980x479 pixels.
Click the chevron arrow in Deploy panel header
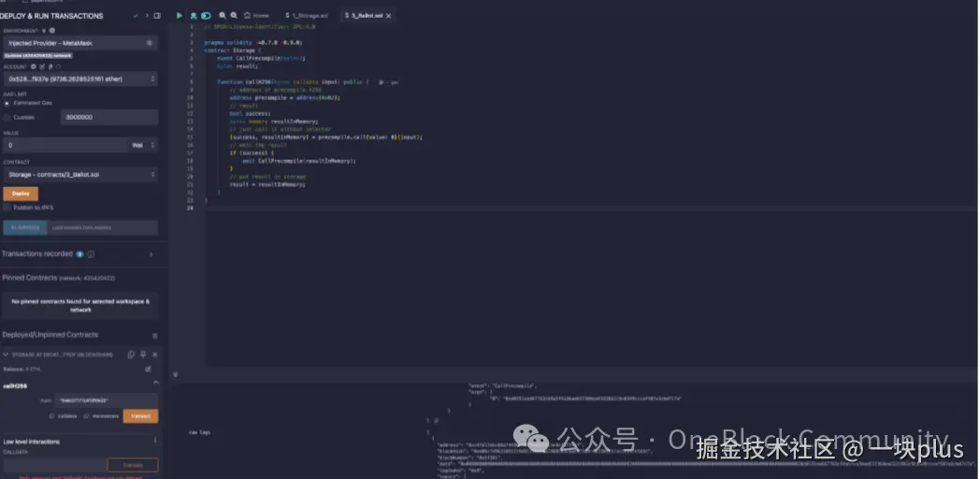click(x=147, y=16)
